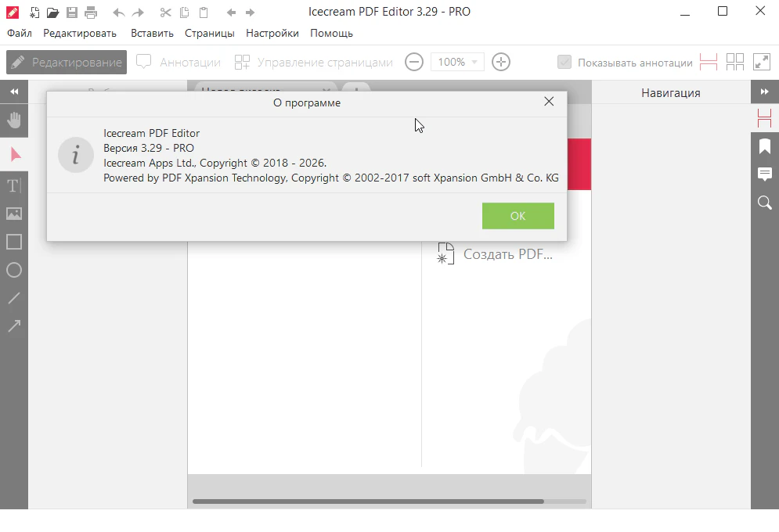Collapse the right Навигация panel

pos(765,92)
